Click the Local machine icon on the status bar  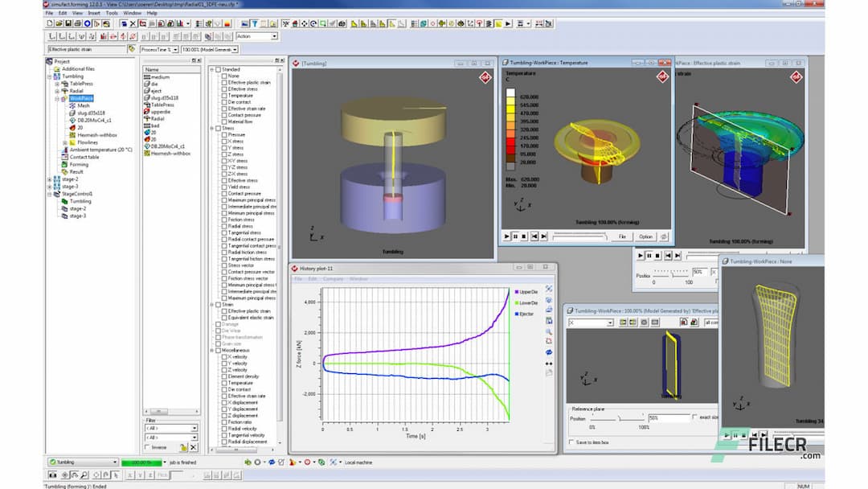(x=332, y=462)
